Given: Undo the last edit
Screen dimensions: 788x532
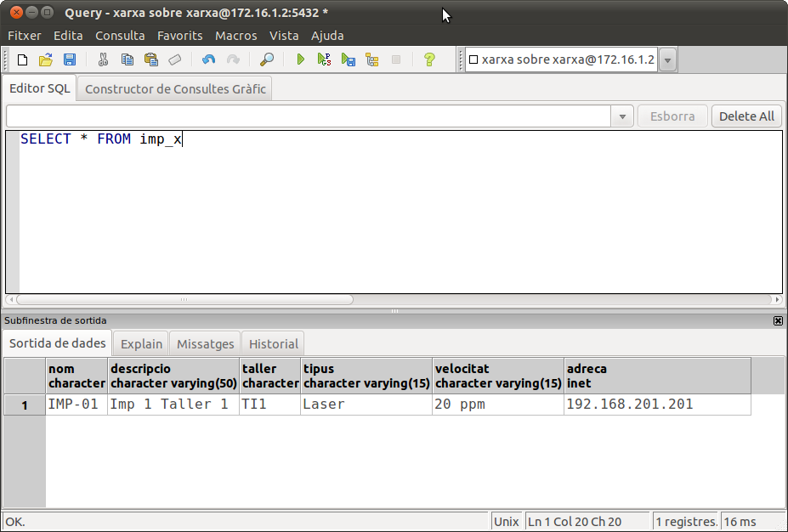Looking at the screenshot, I should tap(208, 59).
